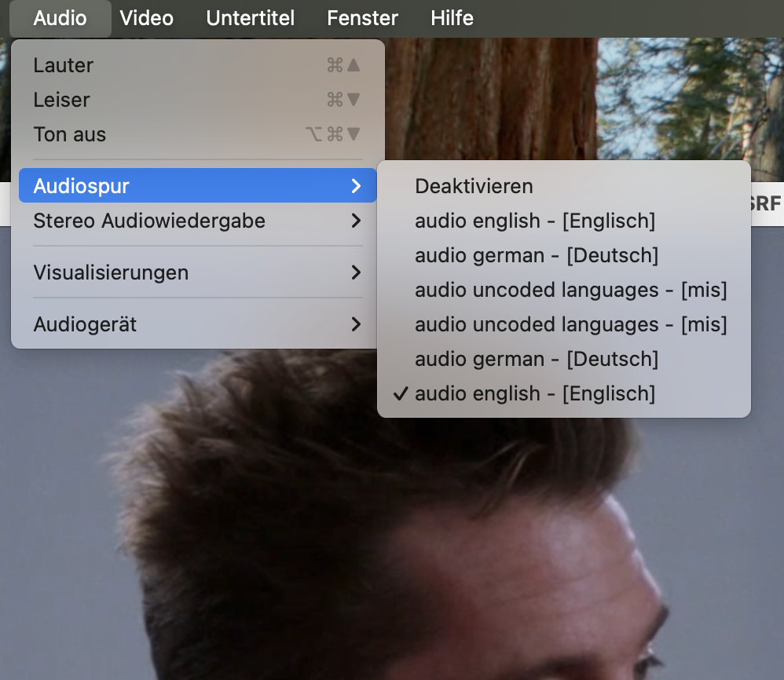
Task: Open the Video menu in menu bar
Action: click(x=146, y=18)
